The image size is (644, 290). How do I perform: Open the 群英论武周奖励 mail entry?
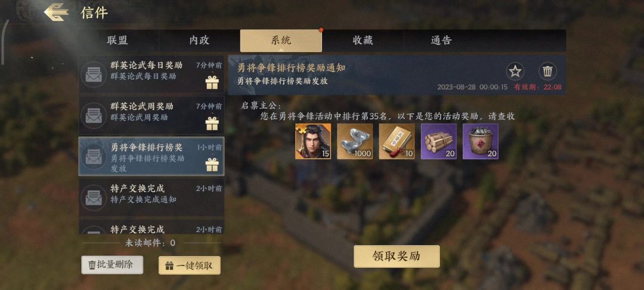(151, 115)
